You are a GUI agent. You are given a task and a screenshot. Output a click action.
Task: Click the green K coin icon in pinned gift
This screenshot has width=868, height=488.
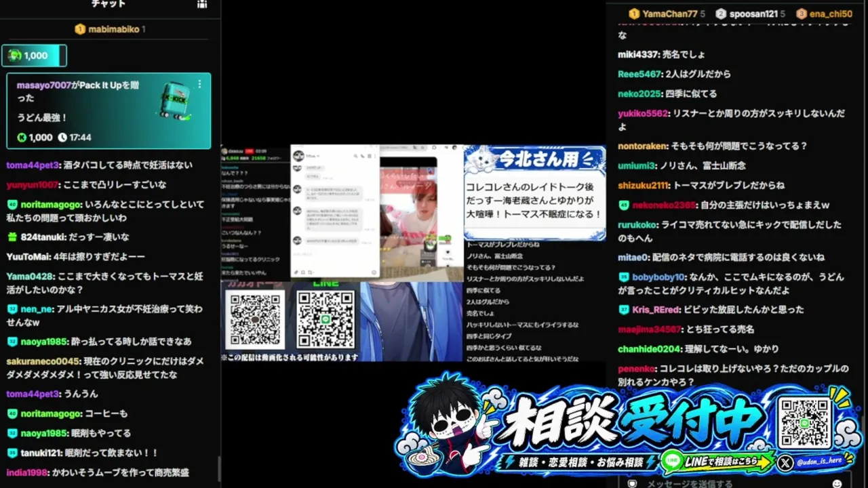coord(22,138)
